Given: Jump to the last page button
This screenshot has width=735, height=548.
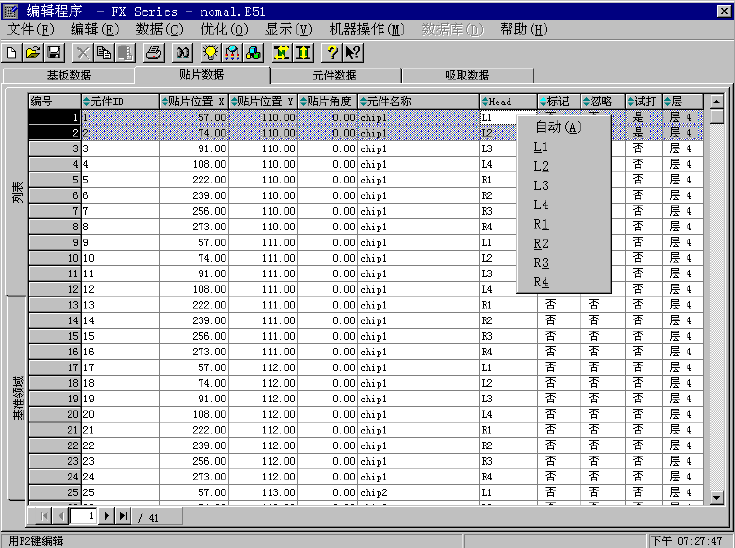Looking at the screenshot, I should [123, 516].
